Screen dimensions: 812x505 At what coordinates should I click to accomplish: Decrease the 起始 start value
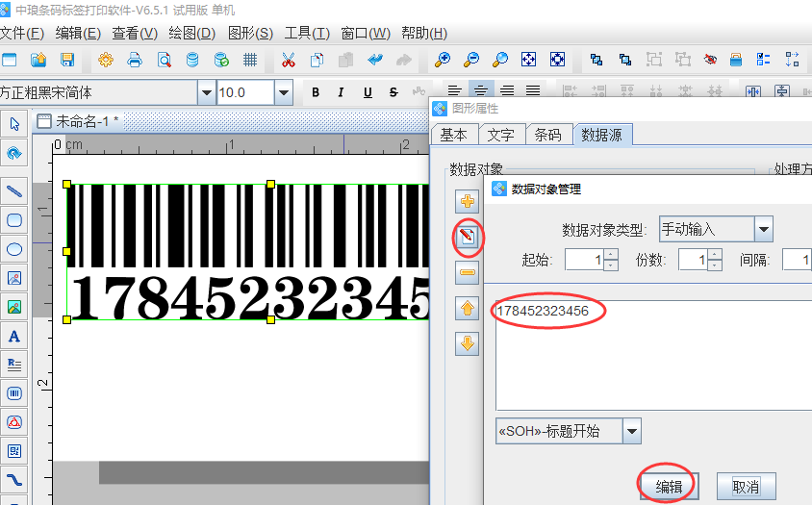[611, 265]
